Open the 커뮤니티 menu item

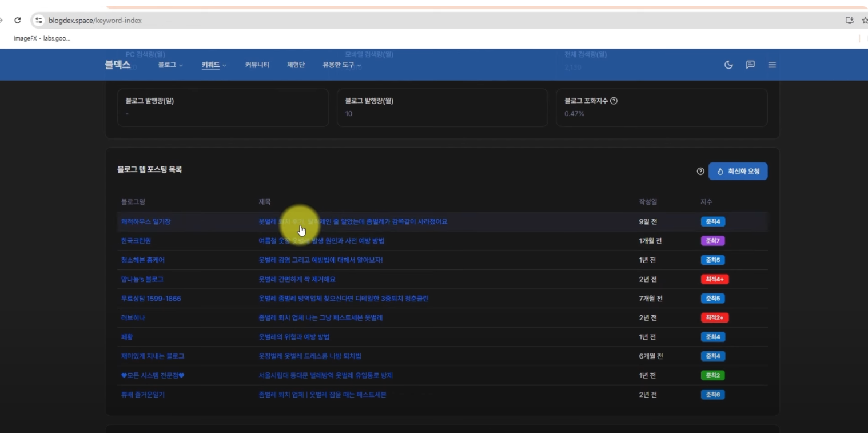point(257,65)
